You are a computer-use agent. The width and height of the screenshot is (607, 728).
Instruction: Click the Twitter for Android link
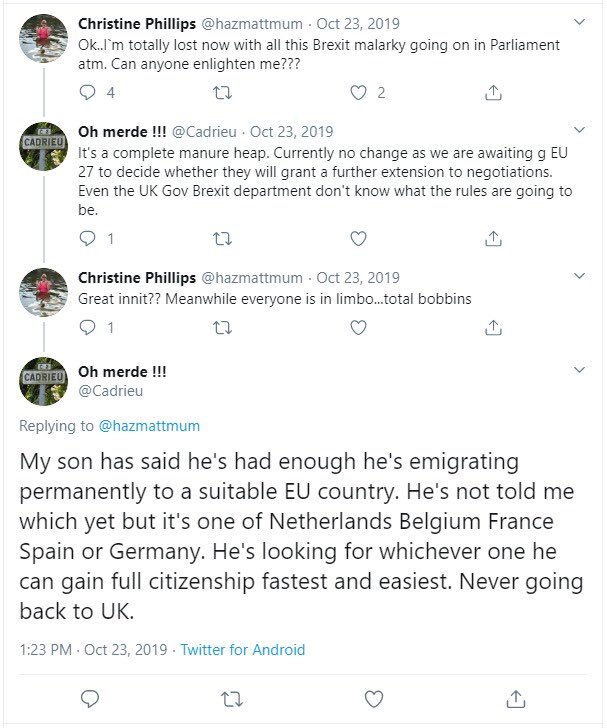tap(242, 650)
